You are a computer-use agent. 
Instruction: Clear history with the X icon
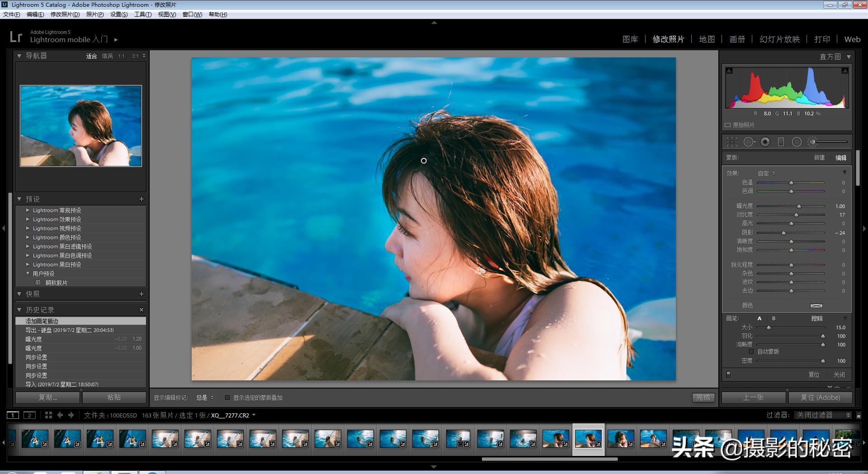[x=142, y=310]
